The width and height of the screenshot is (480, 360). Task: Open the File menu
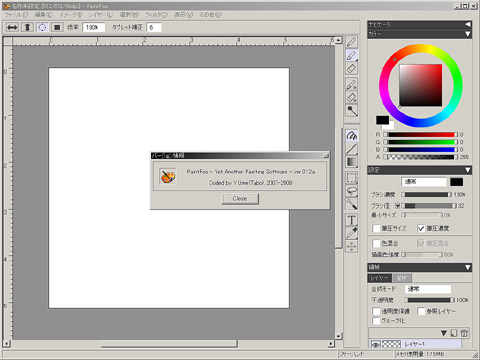click(x=16, y=15)
